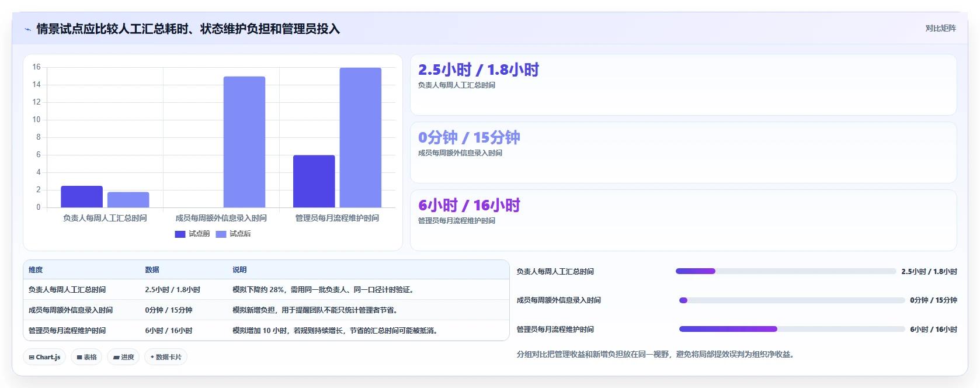This screenshot has height=388, width=980.
Task: Click the caption 负责人每周人工汇总时间 under 2.5小时
Action: [x=457, y=85]
